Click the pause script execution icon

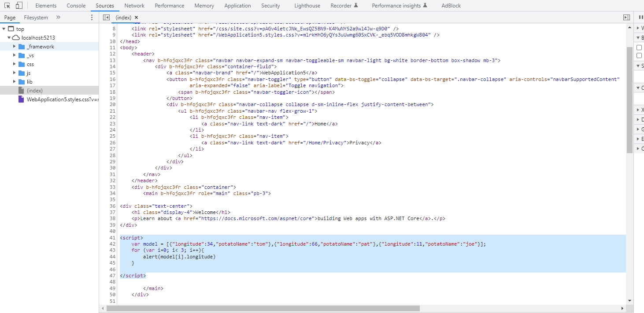click(640, 18)
